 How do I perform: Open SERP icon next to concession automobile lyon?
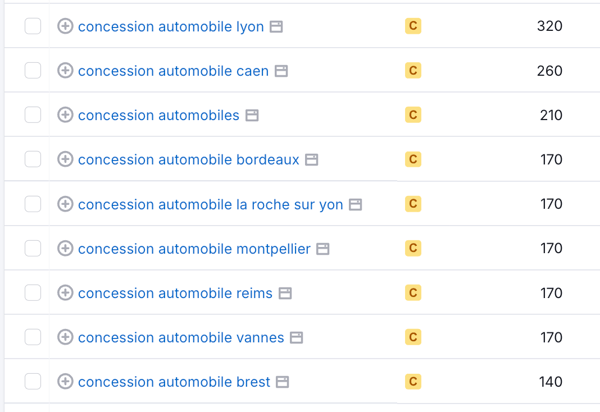click(x=277, y=26)
